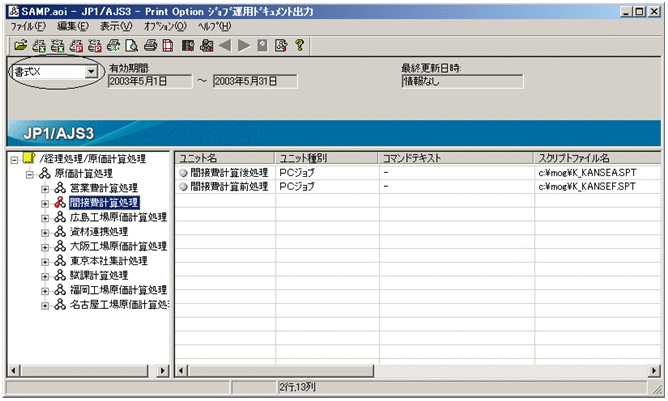Click the right arrow toolbar button
This screenshot has height=401, width=668.
tap(244, 45)
